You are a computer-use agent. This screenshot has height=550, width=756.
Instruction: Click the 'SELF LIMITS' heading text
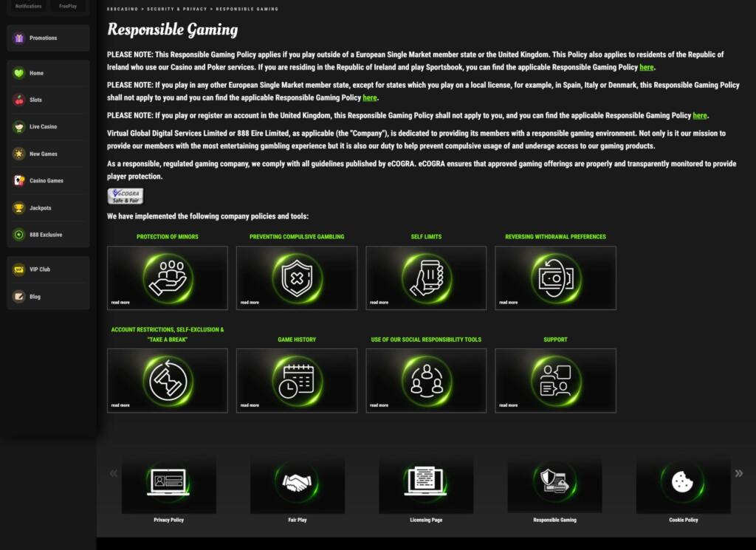click(426, 237)
